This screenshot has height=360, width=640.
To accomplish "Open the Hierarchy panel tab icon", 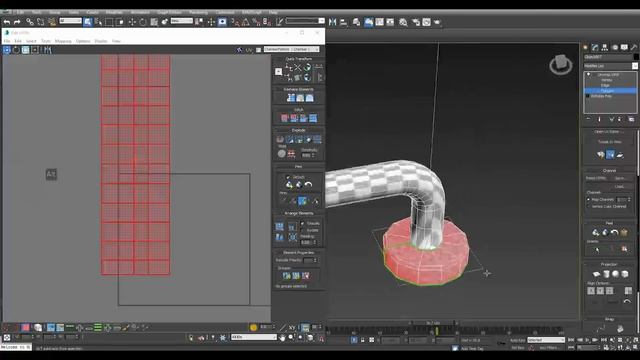I will pos(605,47).
